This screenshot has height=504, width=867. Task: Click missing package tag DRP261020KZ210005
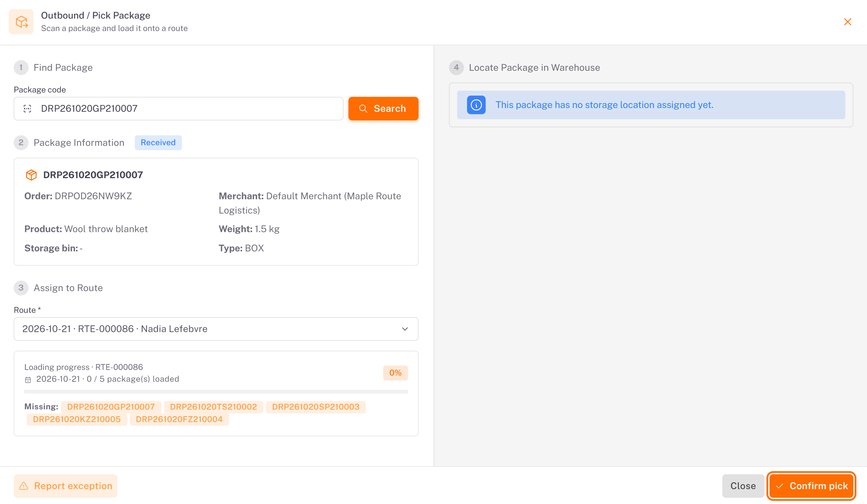tap(77, 419)
